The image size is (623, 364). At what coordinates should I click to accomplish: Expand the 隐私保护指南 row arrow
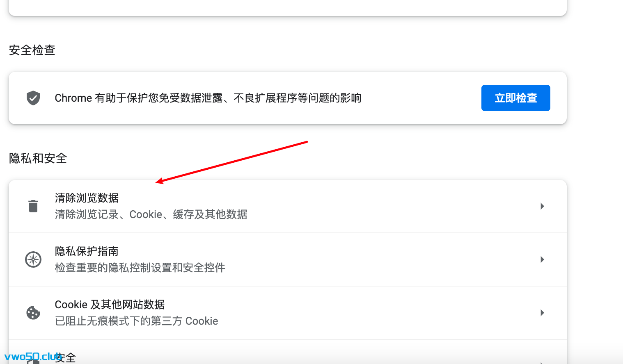(542, 259)
